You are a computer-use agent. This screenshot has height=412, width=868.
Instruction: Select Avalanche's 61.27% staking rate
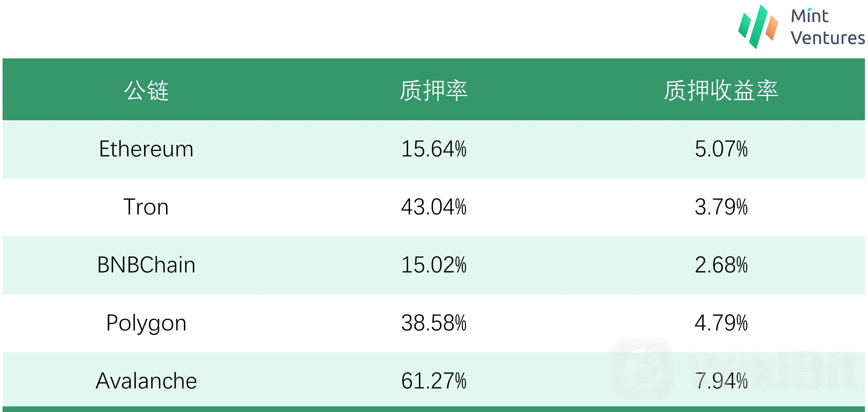pos(434,381)
